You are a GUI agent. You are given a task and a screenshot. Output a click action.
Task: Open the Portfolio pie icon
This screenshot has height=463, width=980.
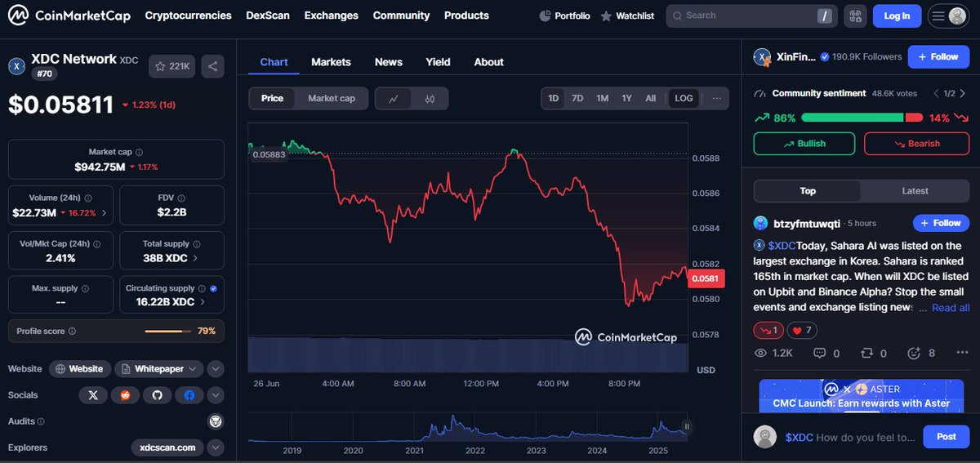(546, 16)
